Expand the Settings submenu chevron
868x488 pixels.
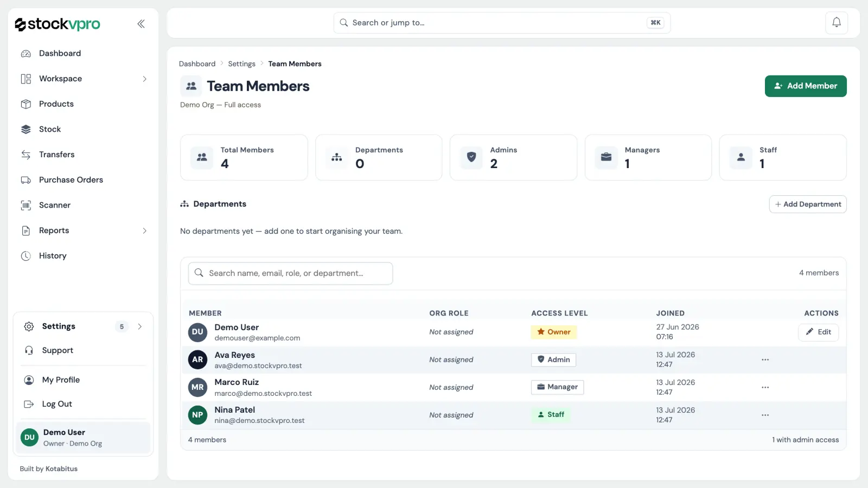(x=140, y=326)
